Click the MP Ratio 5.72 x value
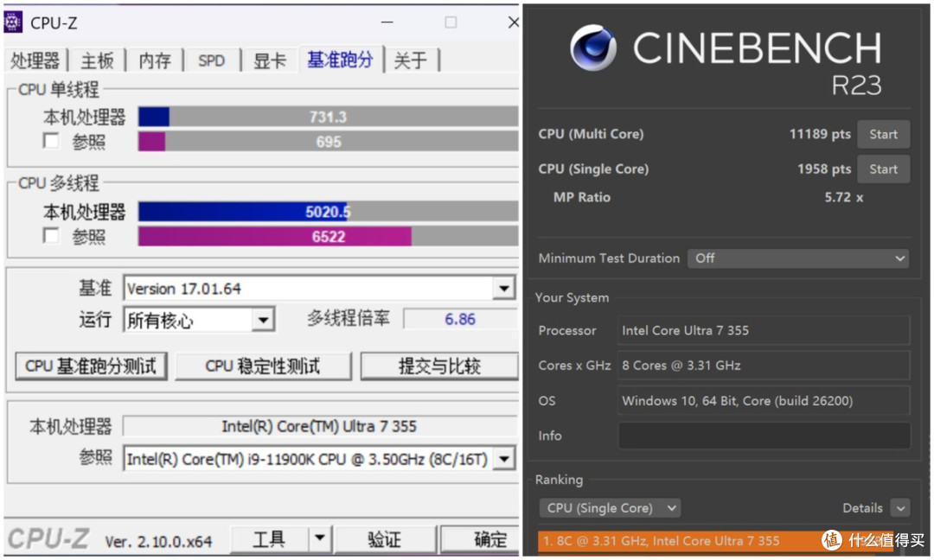Image resolution: width=934 pixels, height=560 pixels. 843,197
